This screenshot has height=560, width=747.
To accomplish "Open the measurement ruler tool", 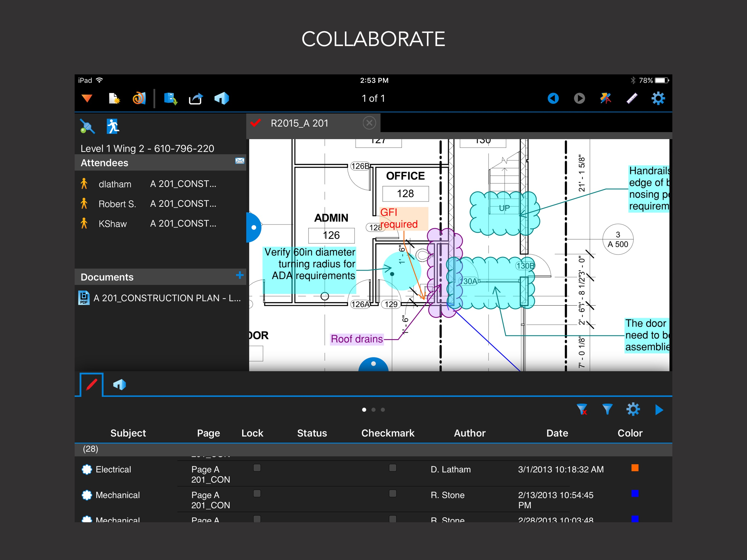I will [632, 98].
